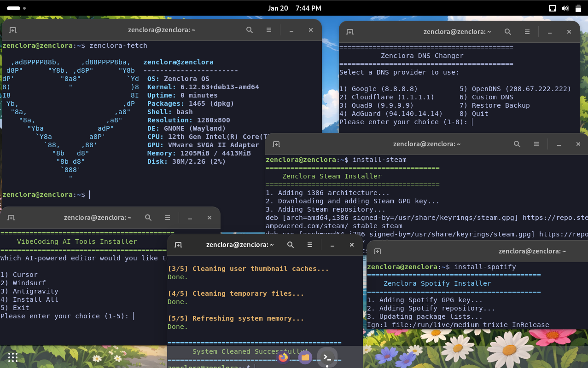The image size is (588, 368).
Task: Open the Files folder icon in the dock
Action: [x=305, y=357]
